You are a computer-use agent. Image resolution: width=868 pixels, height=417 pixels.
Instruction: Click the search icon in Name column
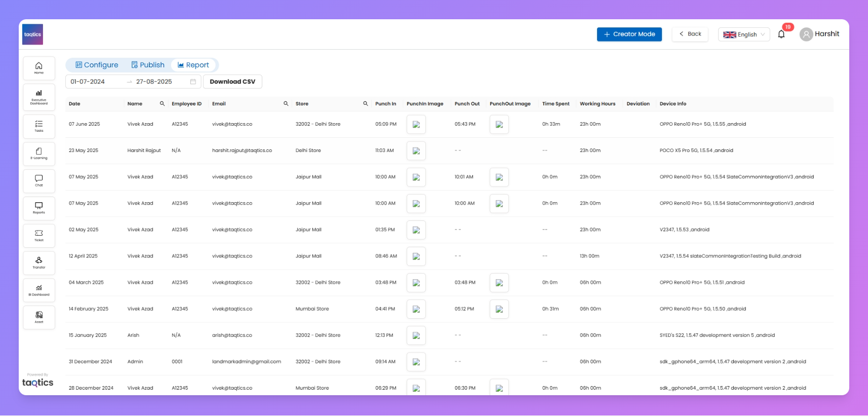162,104
